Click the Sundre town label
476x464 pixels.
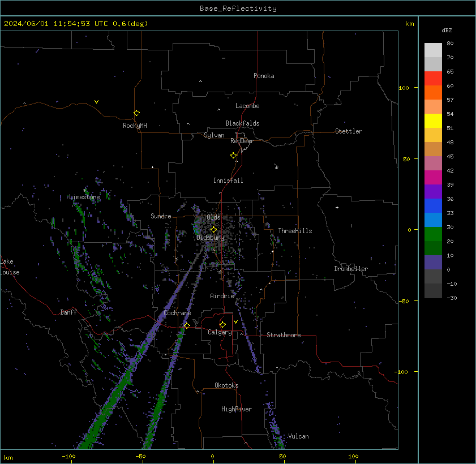[x=161, y=216]
